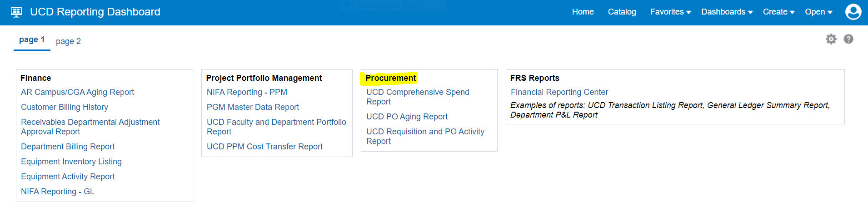Open the Catalog menu item
The height and width of the screenshot is (207, 868).
[x=622, y=12]
